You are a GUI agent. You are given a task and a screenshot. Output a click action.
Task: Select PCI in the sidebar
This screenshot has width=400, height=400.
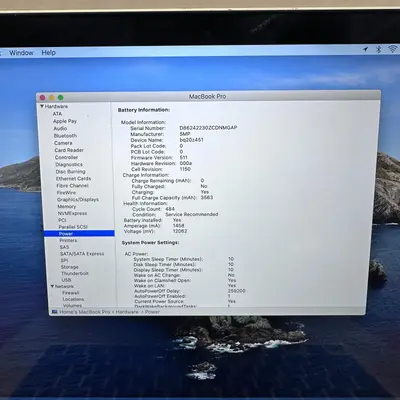point(62,220)
